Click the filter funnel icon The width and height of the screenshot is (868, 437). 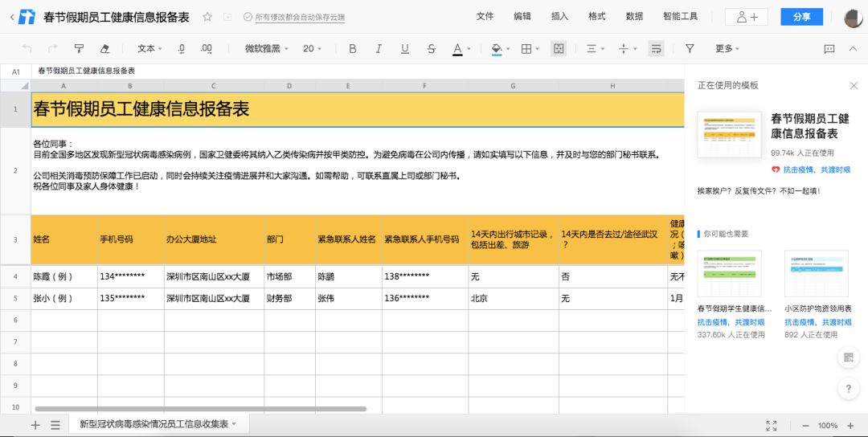click(690, 49)
